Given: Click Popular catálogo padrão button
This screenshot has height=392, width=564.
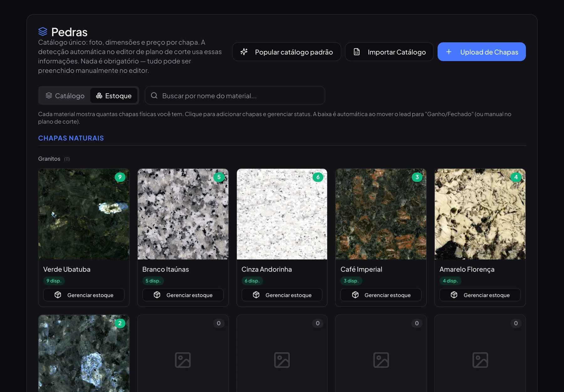Looking at the screenshot, I should 287,52.
